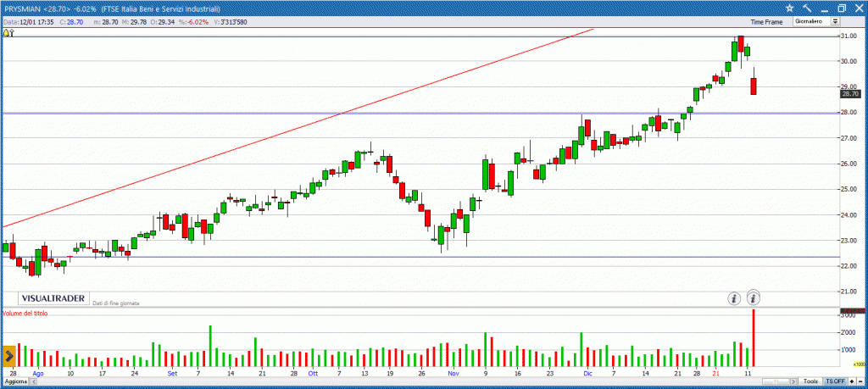
Task: Open the Tools button
Action: [x=811, y=382]
